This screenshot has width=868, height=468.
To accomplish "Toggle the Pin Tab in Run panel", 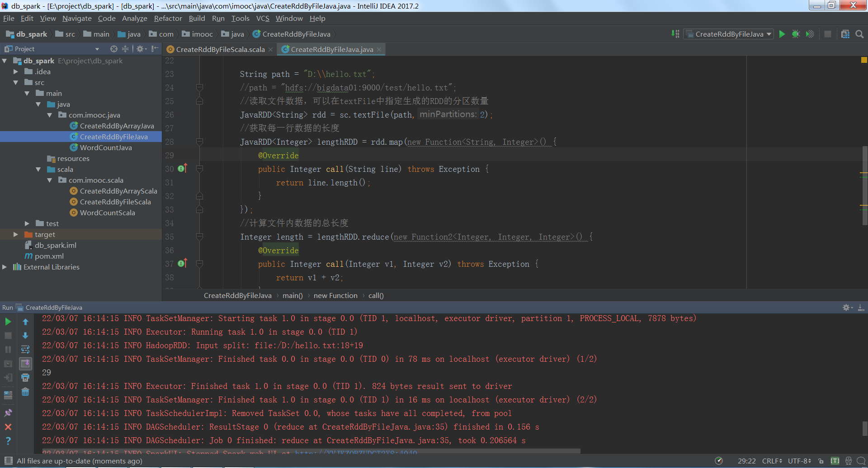I will (x=8, y=413).
